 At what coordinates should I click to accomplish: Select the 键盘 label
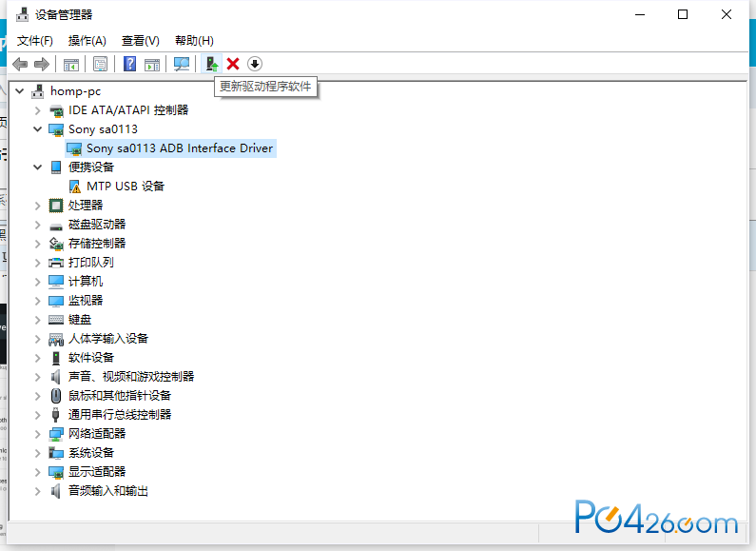pos(80,320)
